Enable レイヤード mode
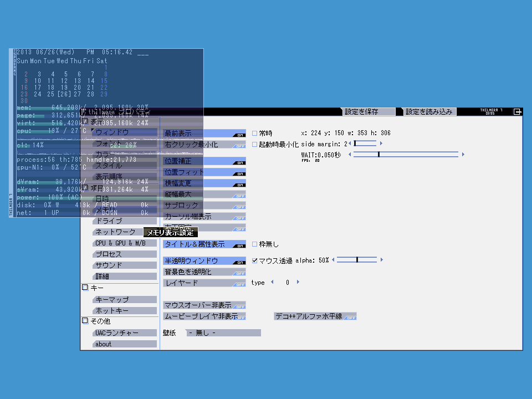Screen dimensions: 532x399 point(204,283)
